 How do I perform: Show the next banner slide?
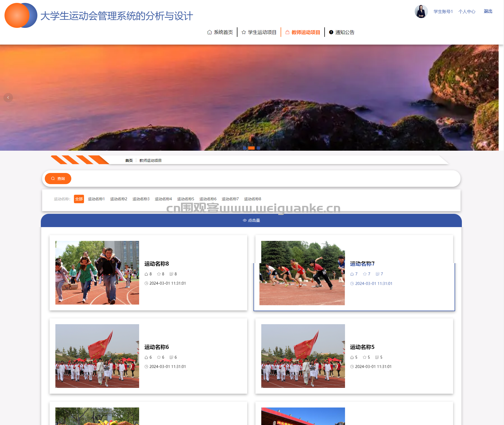point(494,98)
